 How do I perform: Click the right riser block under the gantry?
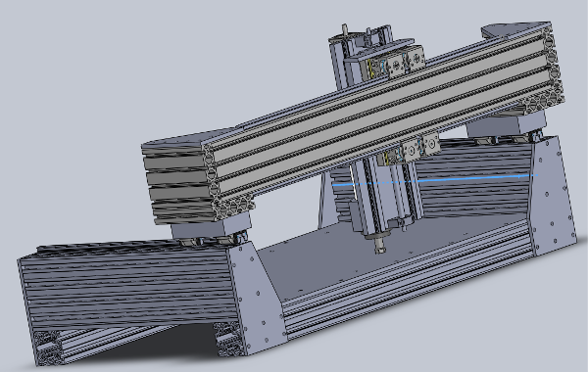507,123
